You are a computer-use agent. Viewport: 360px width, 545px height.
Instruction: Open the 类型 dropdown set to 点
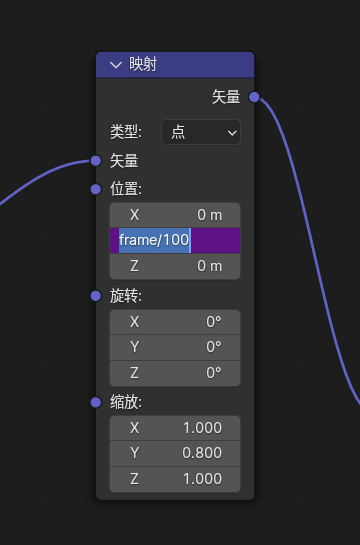(x=201, y=132)
